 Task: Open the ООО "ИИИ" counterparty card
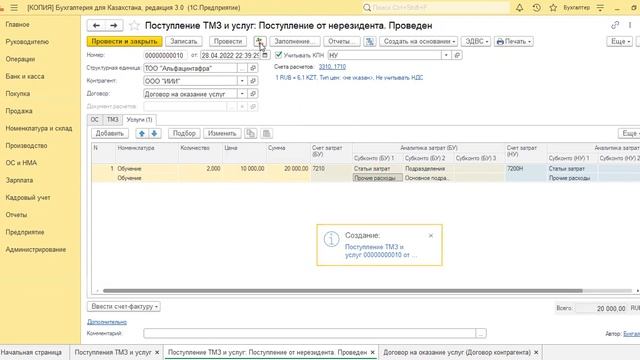(253, 81)
